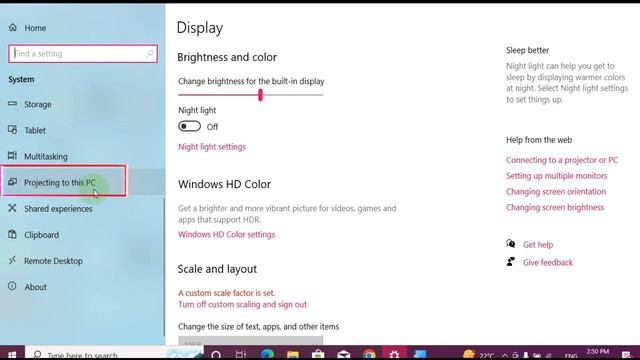640x360 pixels.
Task: Click the brightness slider for the built-in display
Action: tap(251, 95)
